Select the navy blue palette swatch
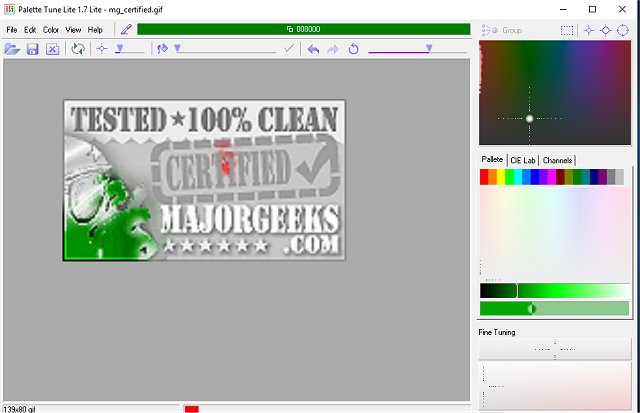This screenshot has width=640, height=413. point(594,177)
